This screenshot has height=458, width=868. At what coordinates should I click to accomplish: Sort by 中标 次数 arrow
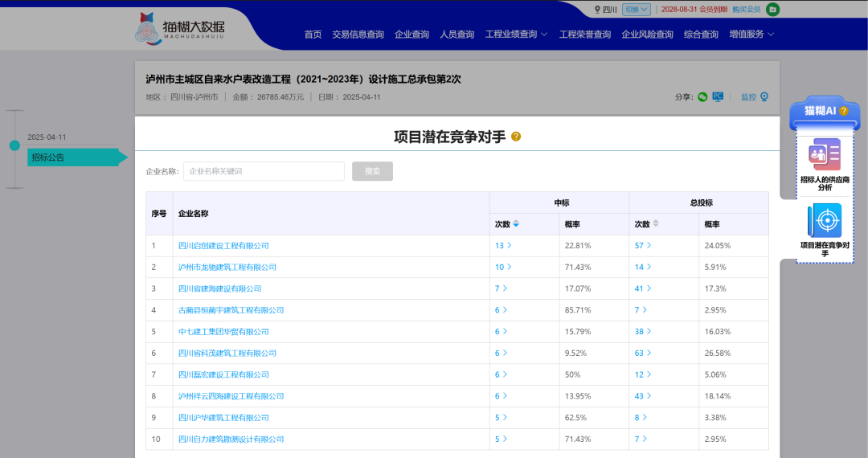point(516,223)
